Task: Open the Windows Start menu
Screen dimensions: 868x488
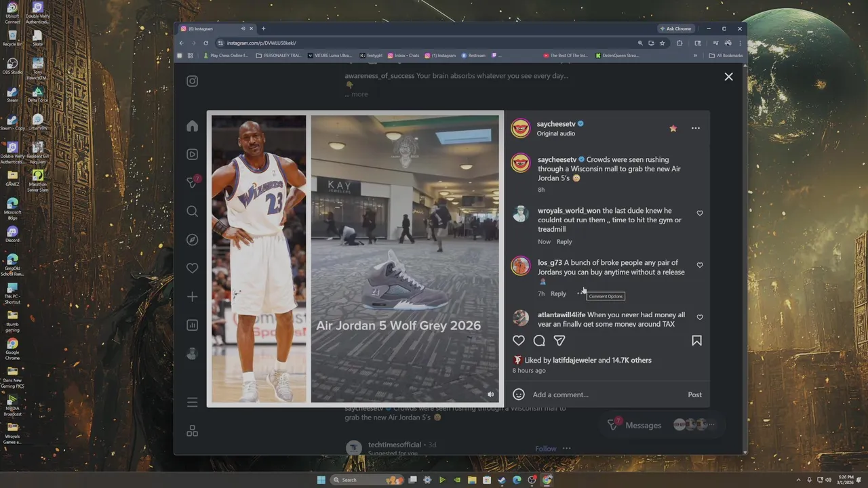Action: coord(321,480)
